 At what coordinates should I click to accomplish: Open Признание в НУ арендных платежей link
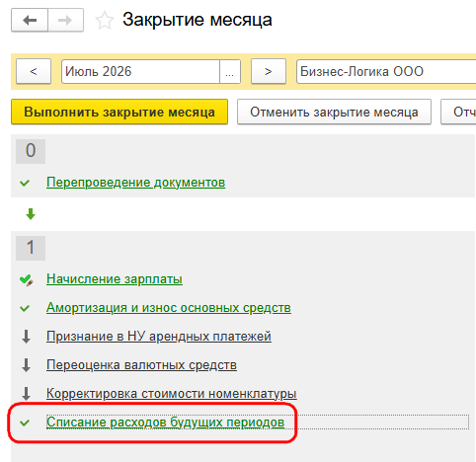(159, 337)
